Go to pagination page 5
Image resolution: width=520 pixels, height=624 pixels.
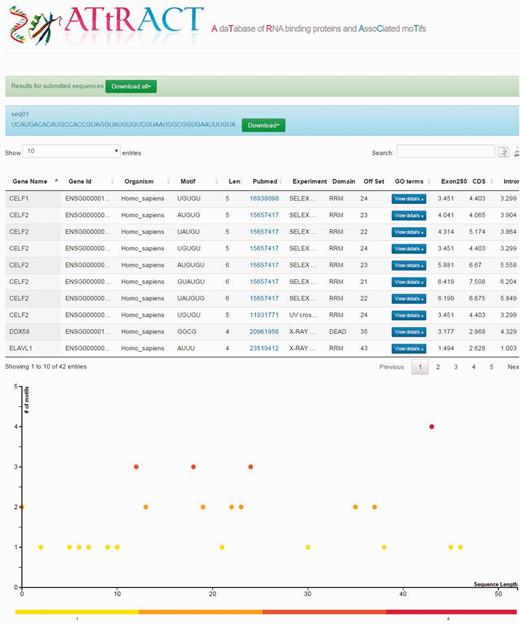(x=491, y=367)
